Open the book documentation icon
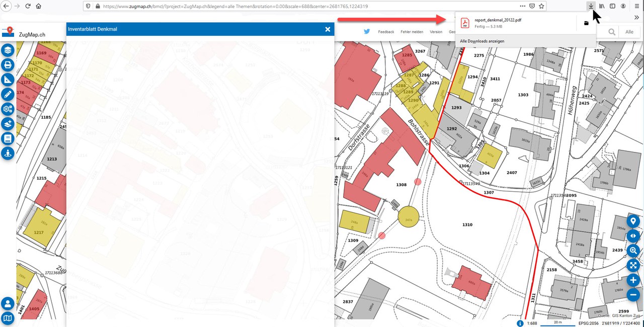644x327 pixels. click(x=8, y=138)
